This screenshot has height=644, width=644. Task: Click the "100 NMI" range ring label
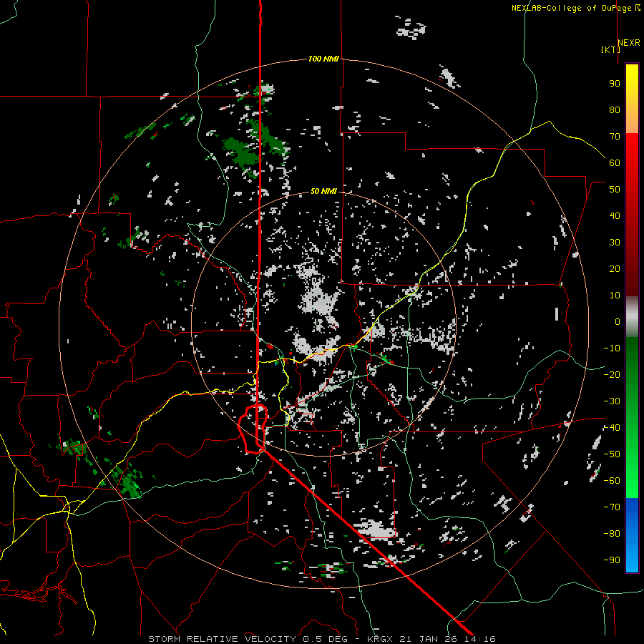[323, 59]
